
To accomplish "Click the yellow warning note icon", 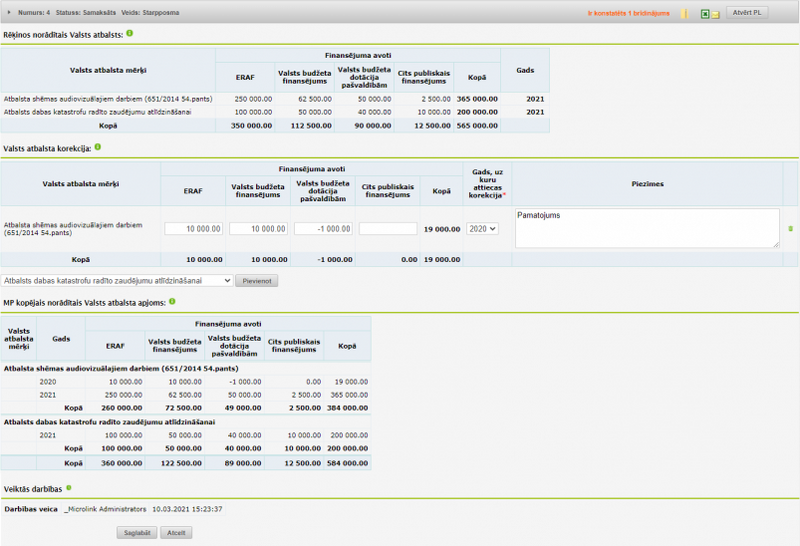I will [x=685, y=14].
